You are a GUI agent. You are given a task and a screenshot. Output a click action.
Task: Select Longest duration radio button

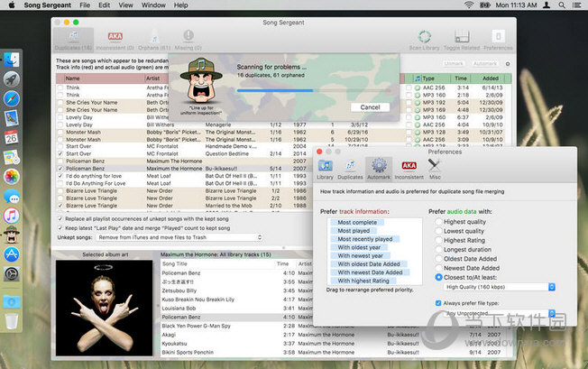pos(438,249)
